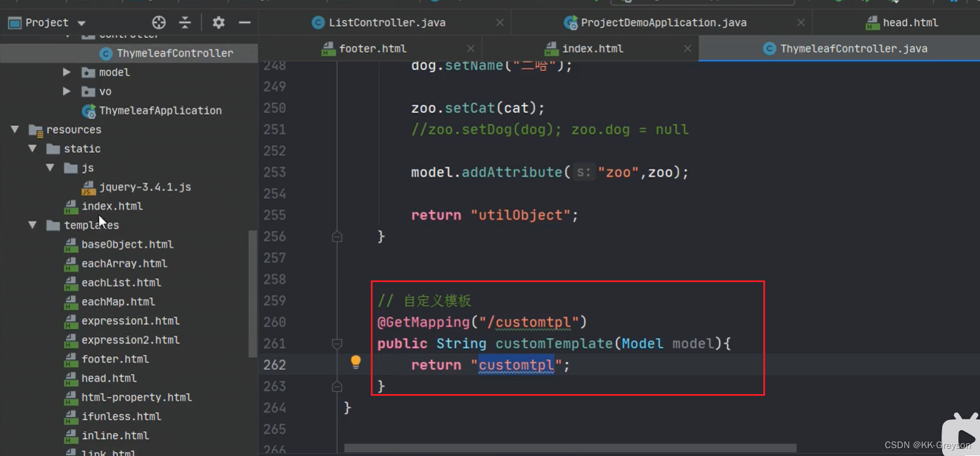This screenshot has height=456, width=980.
Task: Open jquery-3.4.1.js file
Action: pyautogui.click(x=145, y=187)
